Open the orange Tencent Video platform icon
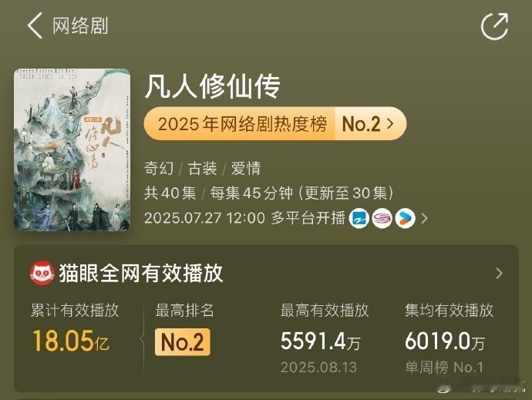 coord(406,218)
